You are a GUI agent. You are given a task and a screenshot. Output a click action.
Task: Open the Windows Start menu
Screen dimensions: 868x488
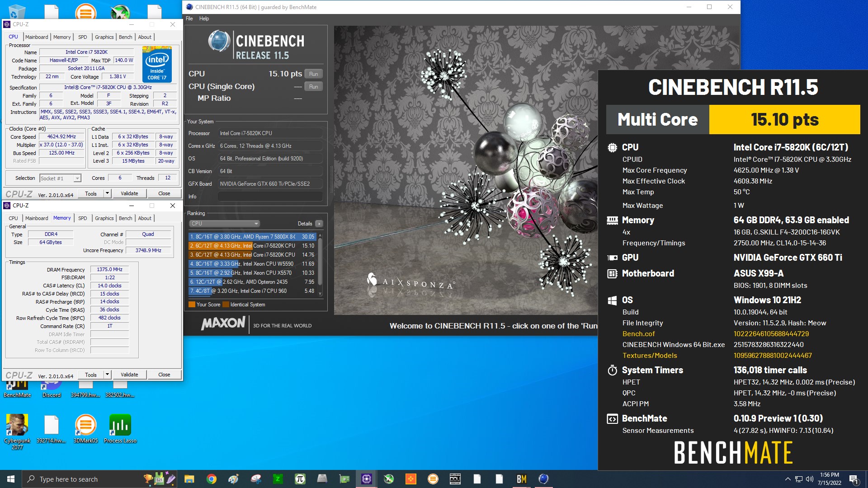pyautogui.click(x=11, y=479)
